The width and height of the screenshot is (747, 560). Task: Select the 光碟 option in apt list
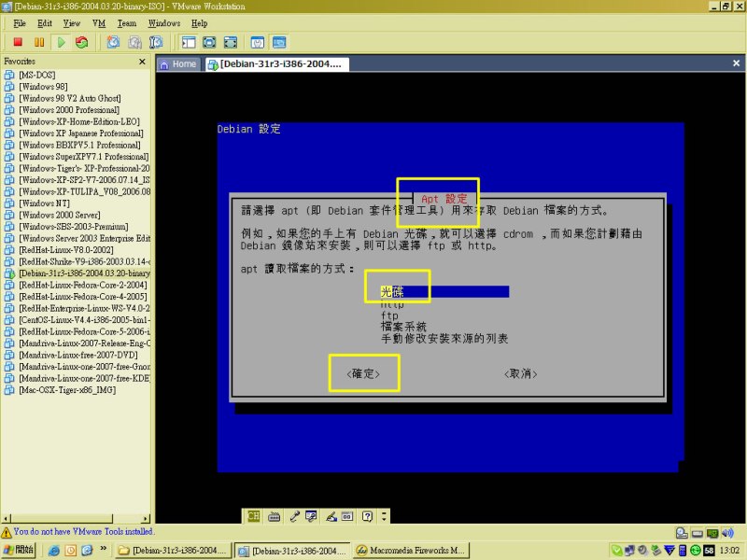(x=444, y=291)
